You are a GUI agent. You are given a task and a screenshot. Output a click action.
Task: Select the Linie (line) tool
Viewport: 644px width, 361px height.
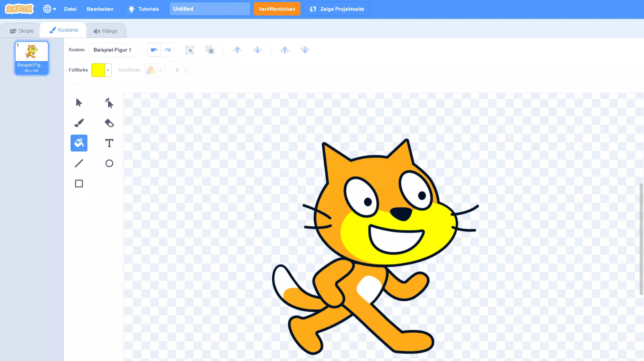pyautogui.click(x=79, y=163)
